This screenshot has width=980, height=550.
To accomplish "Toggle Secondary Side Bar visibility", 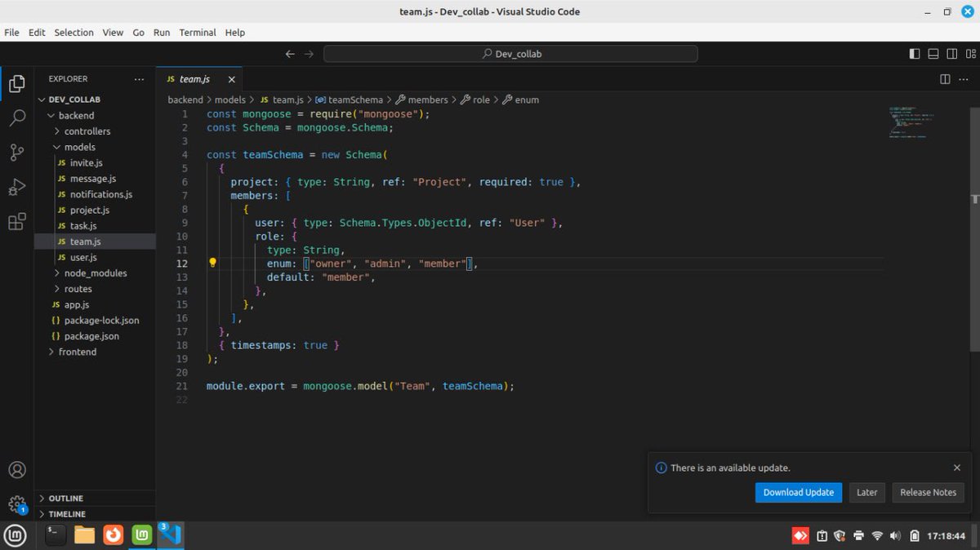I will 951,54.
